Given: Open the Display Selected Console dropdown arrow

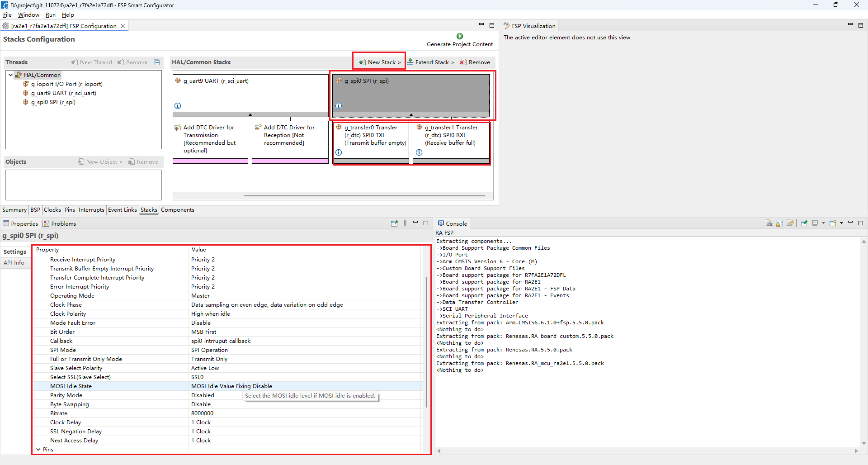Looking at the screenshot, I should point(823,223).
